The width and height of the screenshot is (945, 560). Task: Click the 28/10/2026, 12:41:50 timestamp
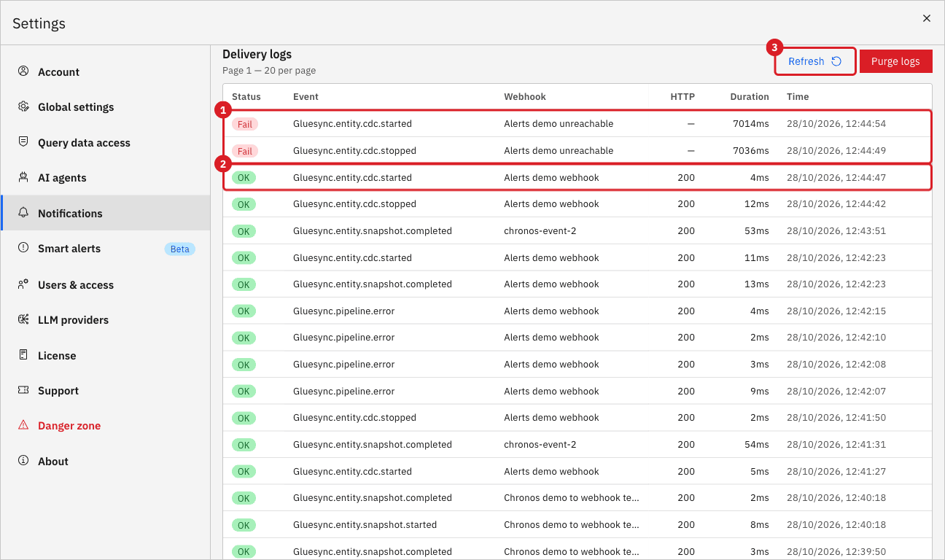tap(836, 418)
